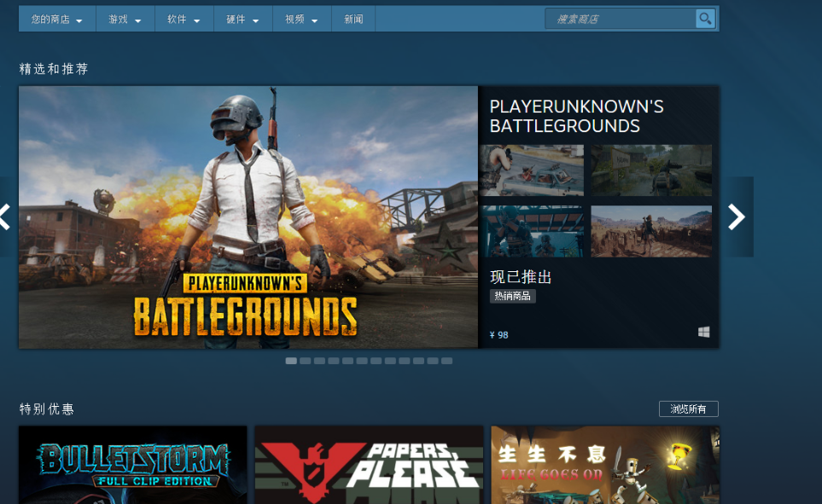Screen dimensions: 822x504
Task: Open the Life Goes On 生生不息 offer
Action: [x=605, y=465]
